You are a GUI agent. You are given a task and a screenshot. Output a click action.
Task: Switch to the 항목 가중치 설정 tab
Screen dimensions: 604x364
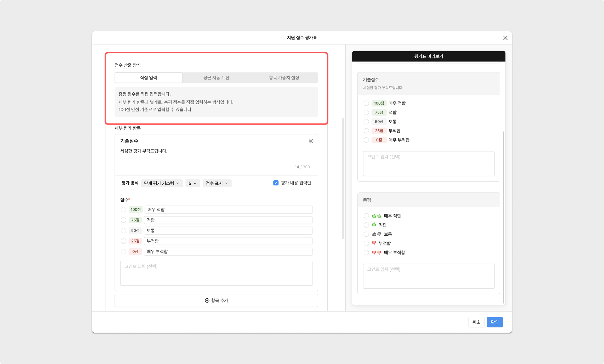[x=284, y=78]
